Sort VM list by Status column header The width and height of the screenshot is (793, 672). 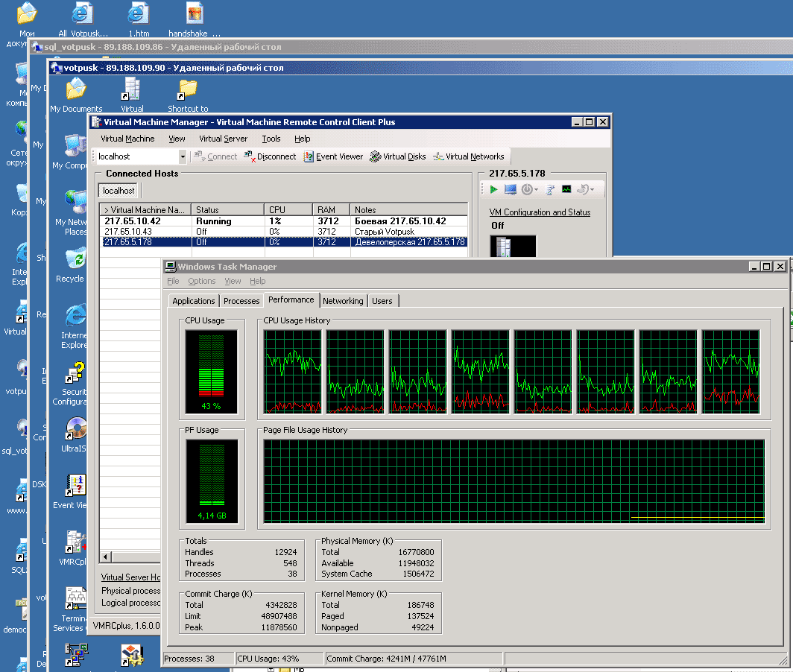pos(227,209)
